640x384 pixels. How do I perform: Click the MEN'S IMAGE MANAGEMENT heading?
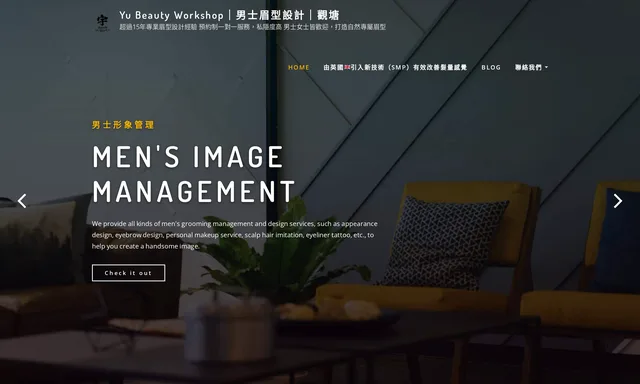pyautogui.click(x=193, y=174)
